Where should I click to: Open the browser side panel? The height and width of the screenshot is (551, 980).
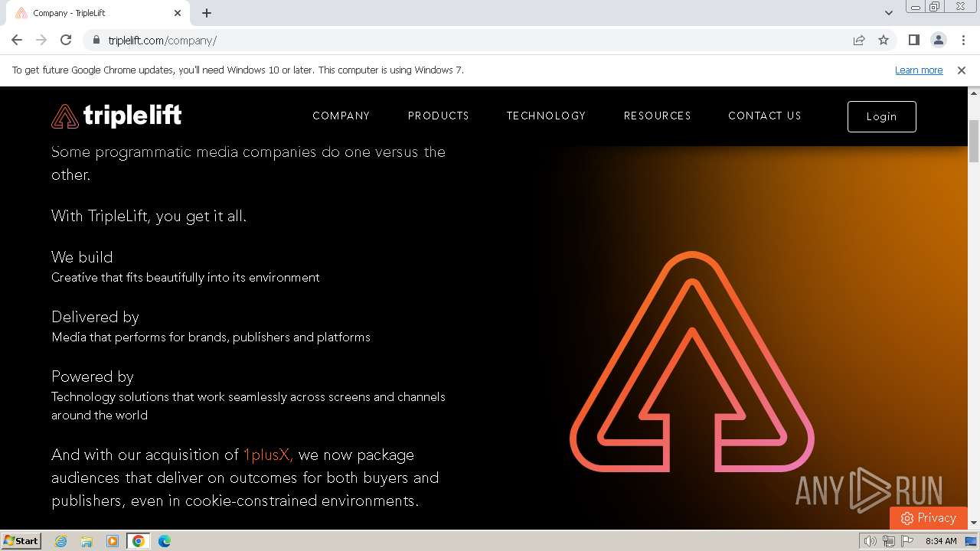[x=914, y=41]
